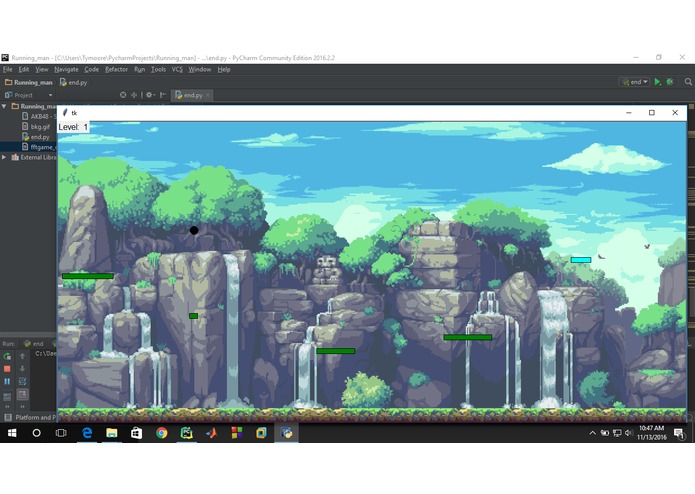This screenshot has width=695, height=494.
Task: Select the AKB48 file in project tree
Action: tap(39, 117)
